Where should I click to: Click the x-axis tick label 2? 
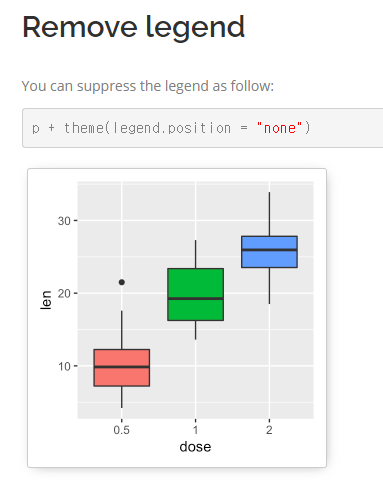269,430
